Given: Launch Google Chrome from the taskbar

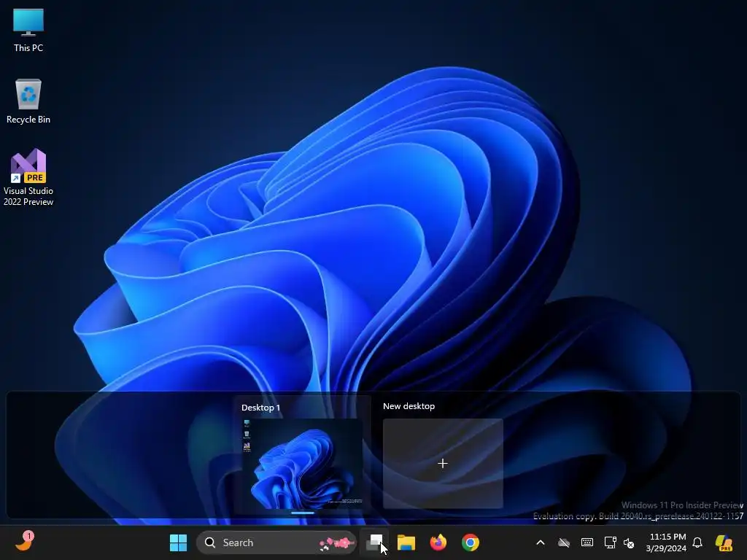Looking at the screenshot, I should [471, 542].
